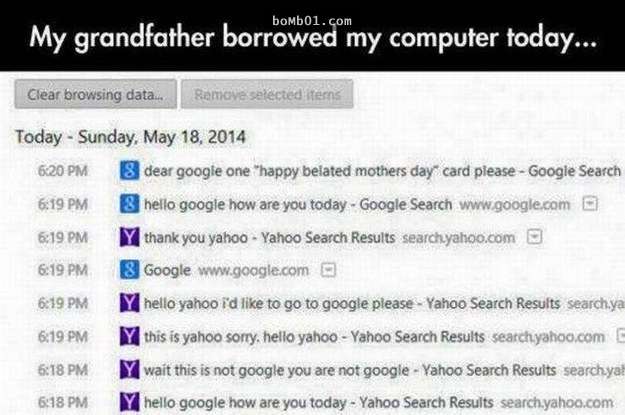Viewport: 625px width, 415px height.
Task: Click Yahoo favicon beside "this is yahoo sorry"
Action: [128, 335]
